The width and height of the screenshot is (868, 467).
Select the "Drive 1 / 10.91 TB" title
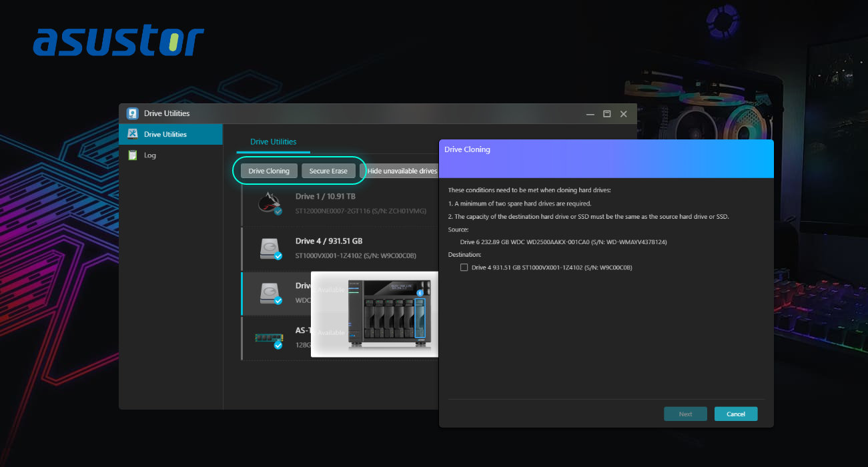pyautogui.click(x=326, y=197)
